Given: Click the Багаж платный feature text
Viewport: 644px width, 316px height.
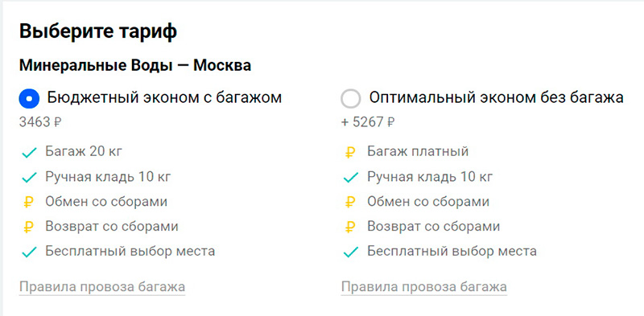Looking at the screenshot, I should 418,152.
